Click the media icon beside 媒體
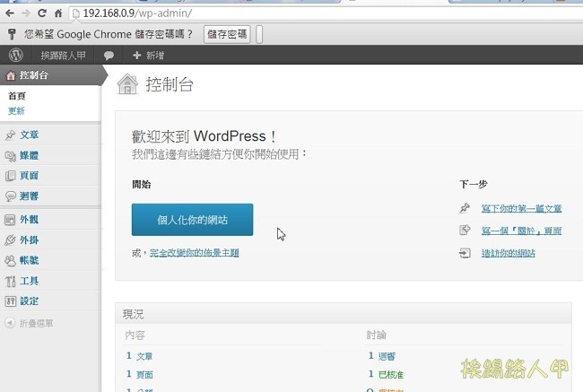Viewport: 583px width, 392px height. click(x=11, y=155)
